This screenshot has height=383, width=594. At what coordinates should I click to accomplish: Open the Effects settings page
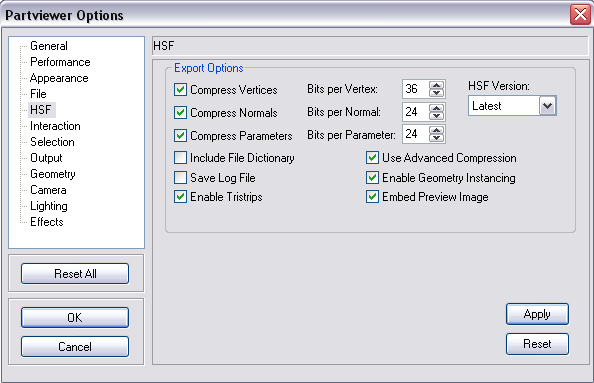[x=47, y=222]
